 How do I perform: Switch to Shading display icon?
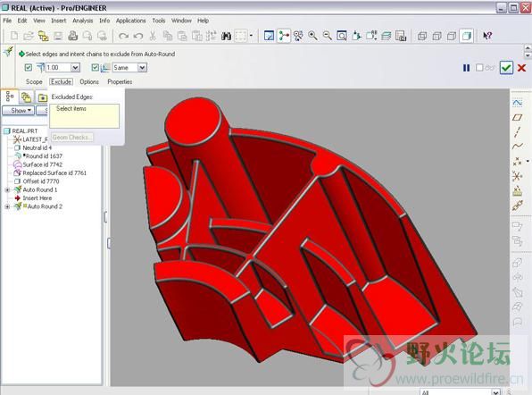[x=467, y=36]
